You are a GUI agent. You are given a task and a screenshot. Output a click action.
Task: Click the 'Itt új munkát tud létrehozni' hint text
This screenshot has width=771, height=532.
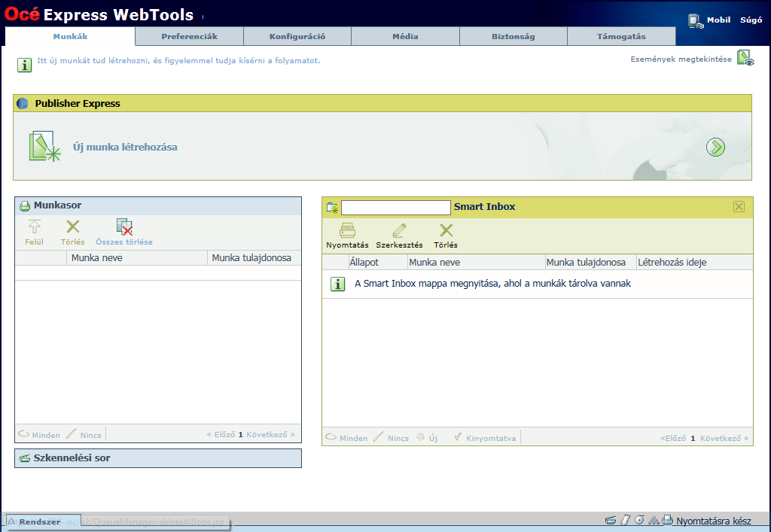coord(178,61)
